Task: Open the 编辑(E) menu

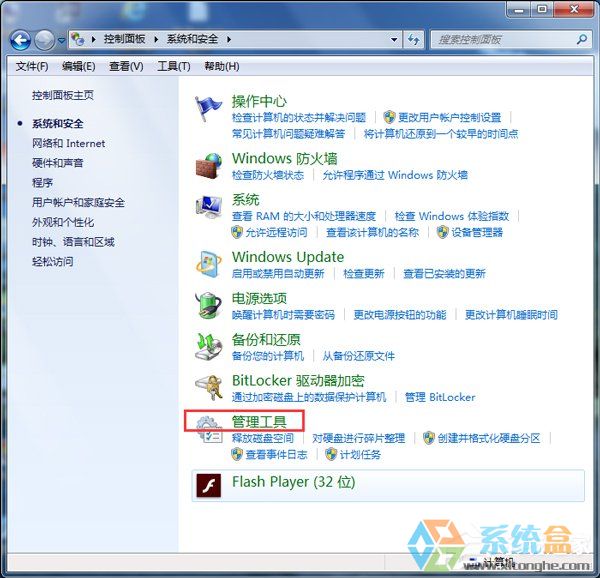Action: [78, 67]
